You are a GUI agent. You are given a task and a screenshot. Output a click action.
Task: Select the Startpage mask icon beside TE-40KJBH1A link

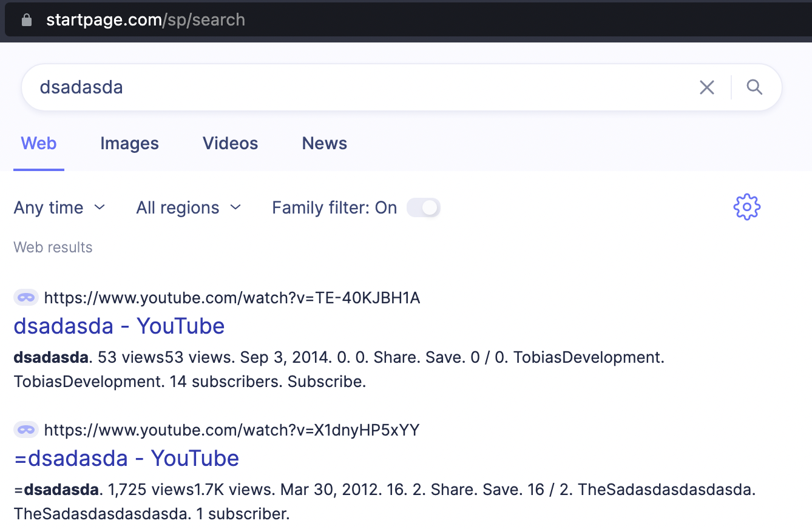point(25,297)
